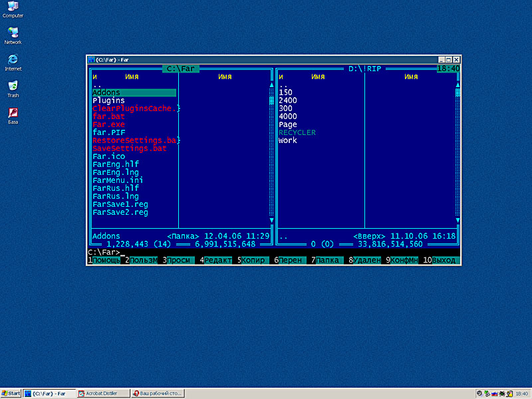Click the round grey tray icon
Viewport: 532px width, 399px height.
point(479,394)
